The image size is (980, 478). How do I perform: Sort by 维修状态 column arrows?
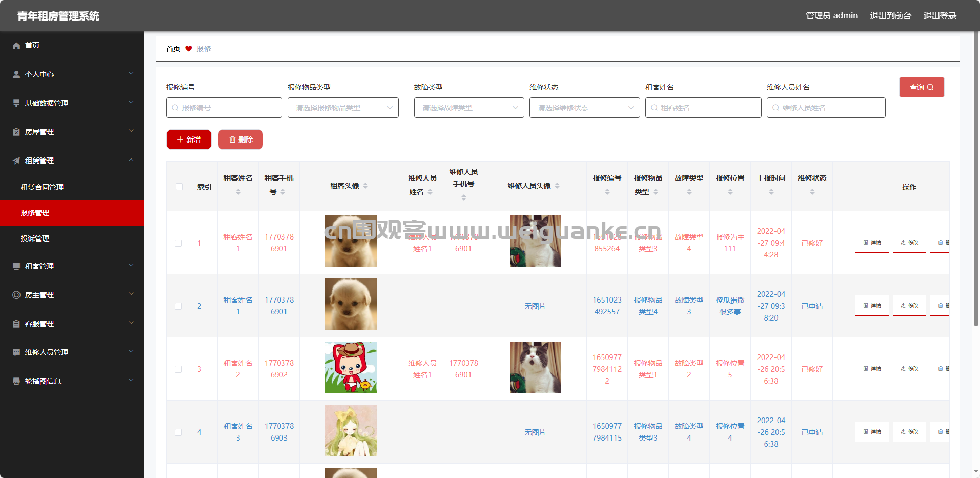pyautogui.click(x=812, y=192)
